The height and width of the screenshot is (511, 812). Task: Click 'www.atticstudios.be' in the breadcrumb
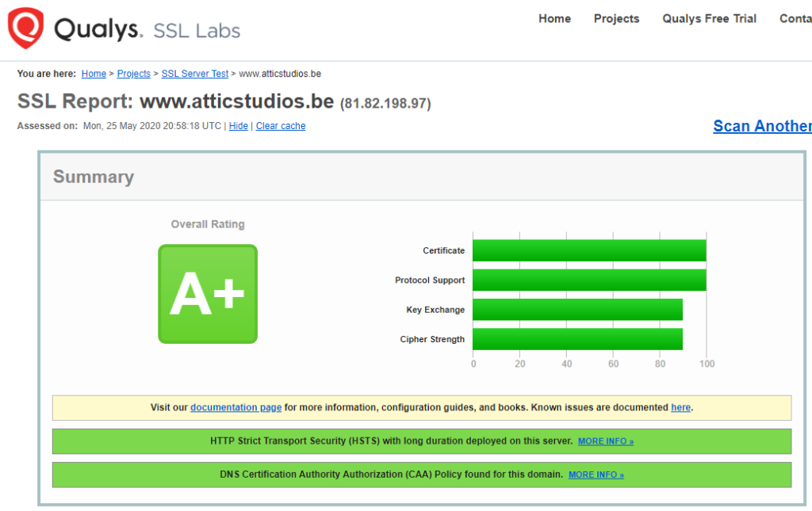click(280, 74)
